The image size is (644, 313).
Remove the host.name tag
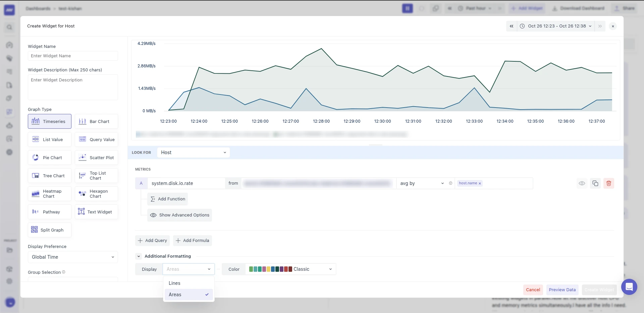(480, 183)
